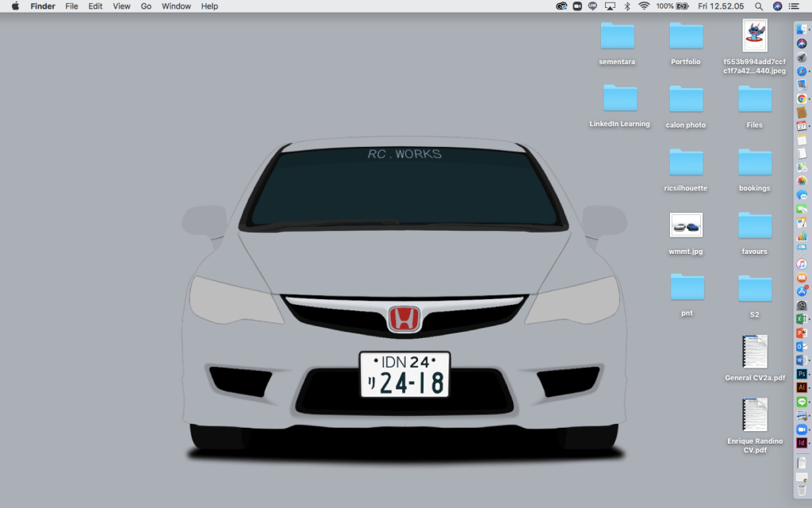Open the Window menu
The width and height of the screenshot is (812, 508).
(176, 6)
